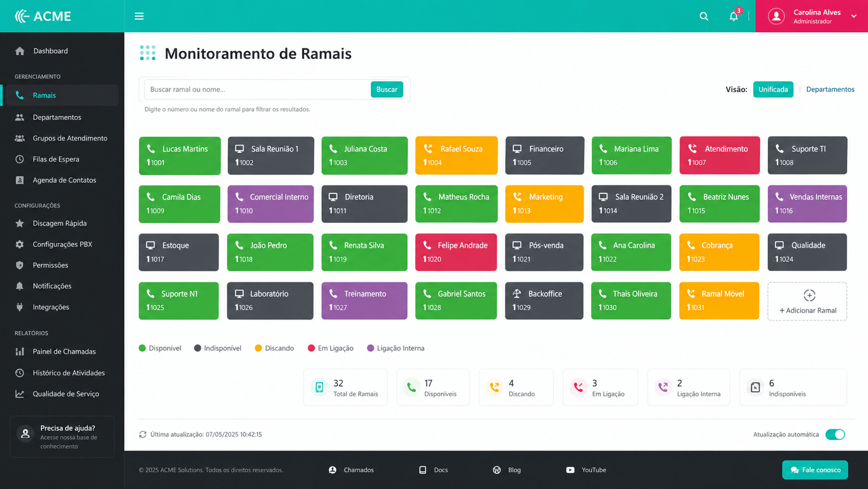Open search with the magnifier icon

point(703,16)
